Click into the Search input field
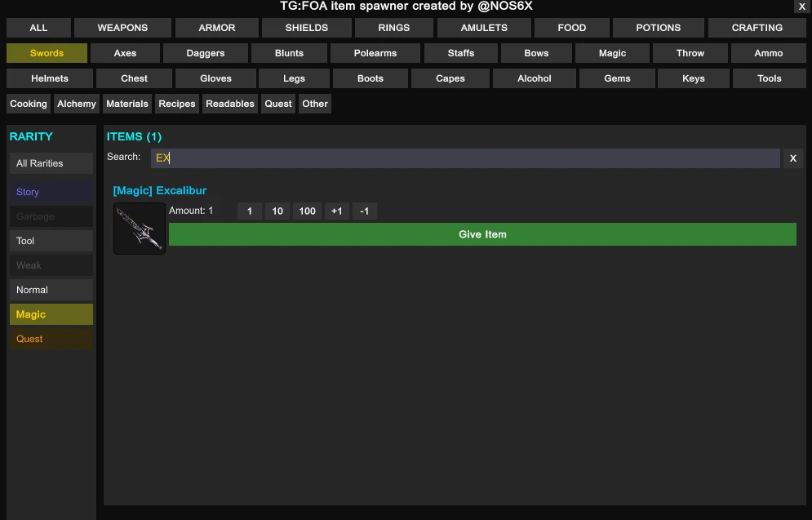Screen dimensions: 812x520 pyautogui.click(x=465, y=158)
